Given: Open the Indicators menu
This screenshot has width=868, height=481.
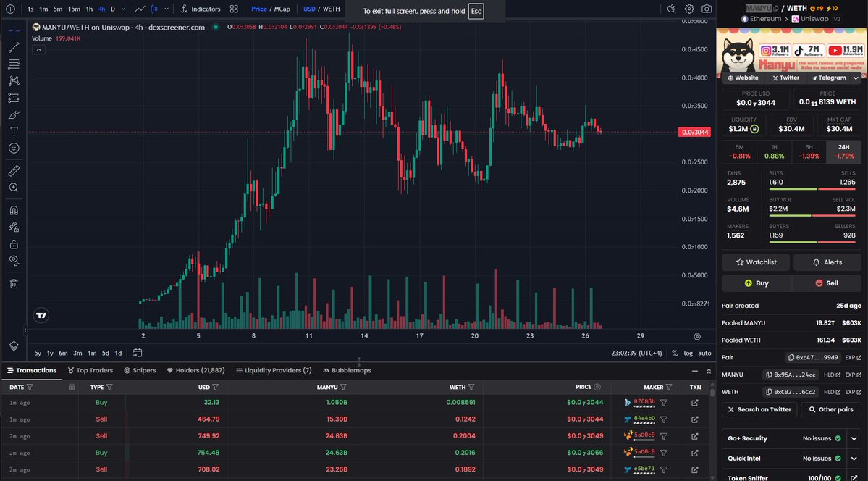Looking at the screenshot, I should pos(201,9).
